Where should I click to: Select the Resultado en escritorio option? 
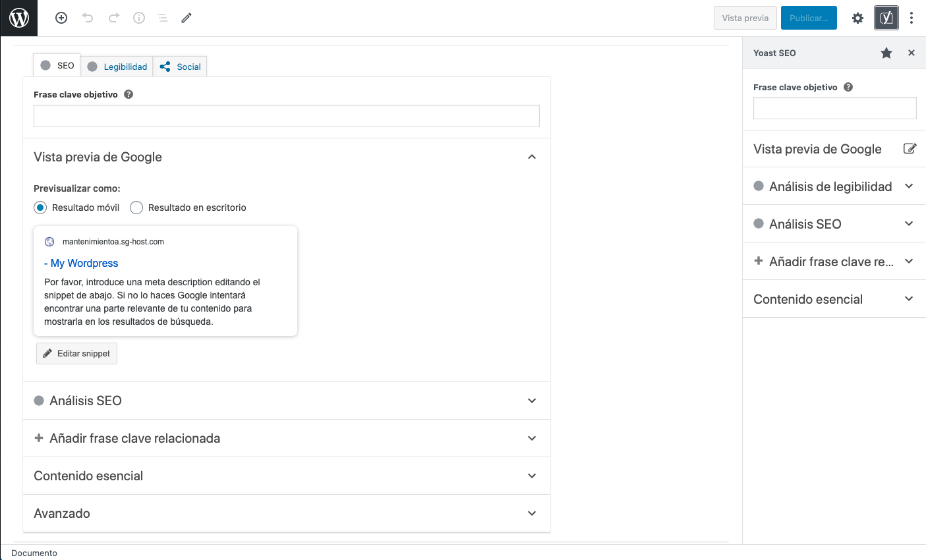(136, 208)
